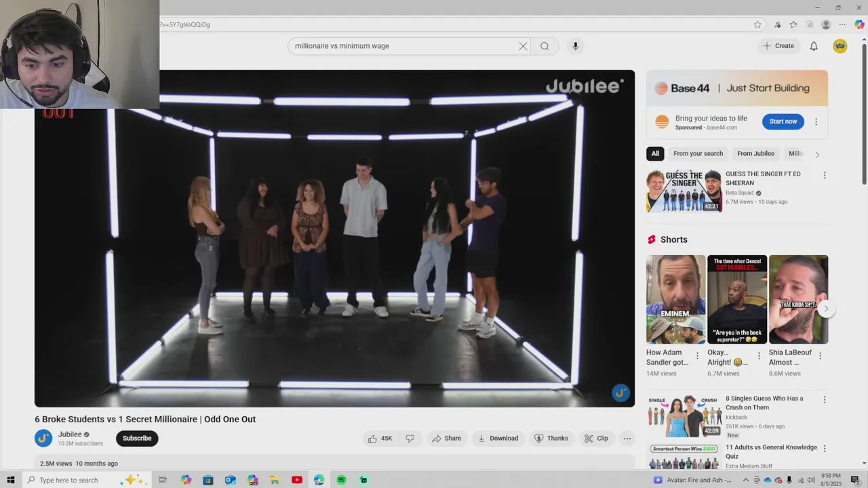Open options for 8 Singles video
Viewport: 868px width, 488px height.
825,400
